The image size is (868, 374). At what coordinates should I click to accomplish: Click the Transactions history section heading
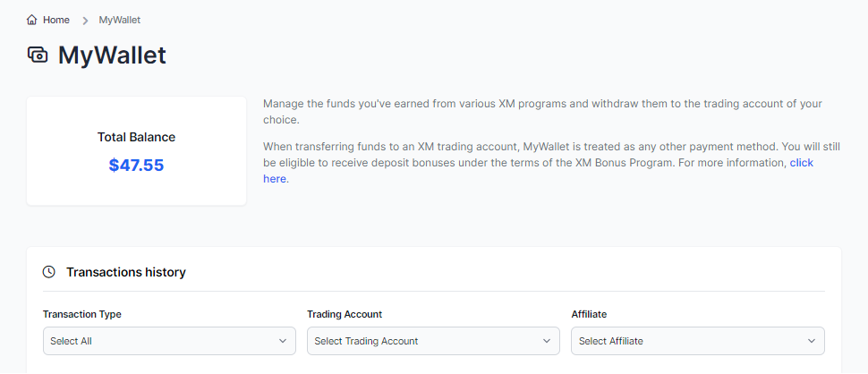click(x=126, y=272)
